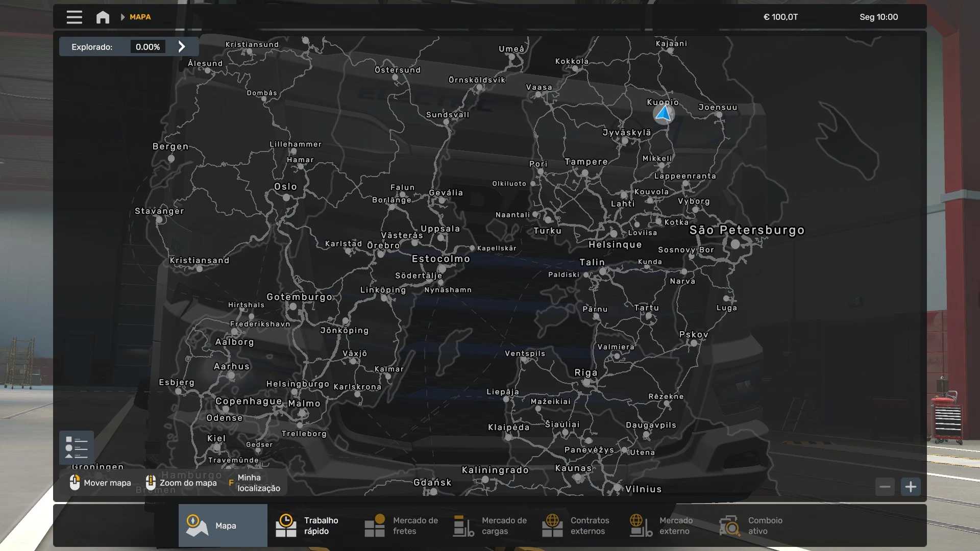The image size is (980, 551).
Task: Select the Vilnius city marker
Action: point(618,488)
